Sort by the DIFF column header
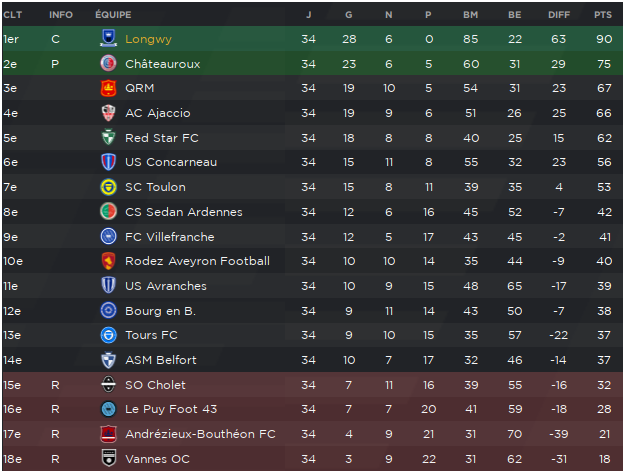This screenshot has height=473, width=626. point(559,15)
